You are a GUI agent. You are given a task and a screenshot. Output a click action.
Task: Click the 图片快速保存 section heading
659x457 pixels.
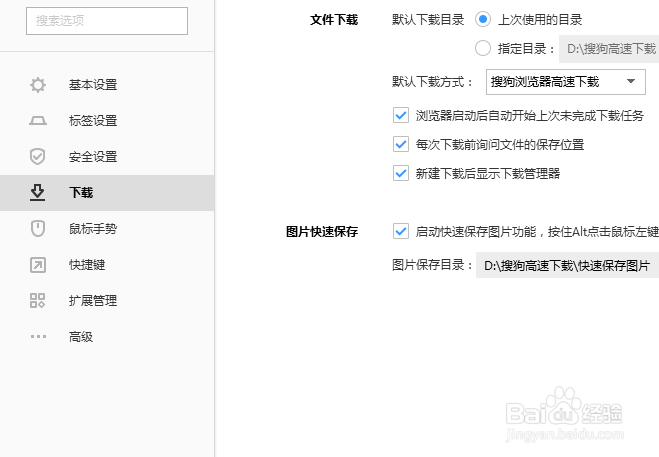pos(322,232)
